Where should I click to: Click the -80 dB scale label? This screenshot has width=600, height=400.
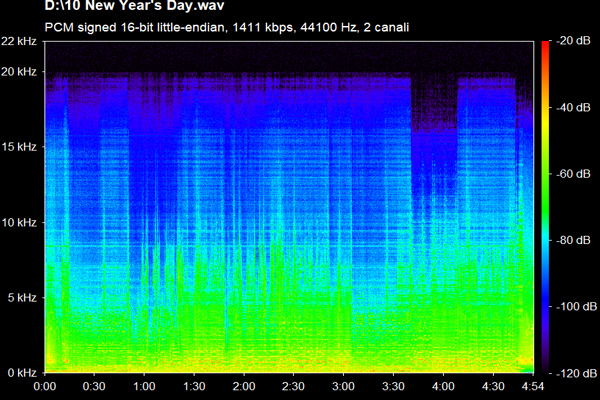pos(573,240)
